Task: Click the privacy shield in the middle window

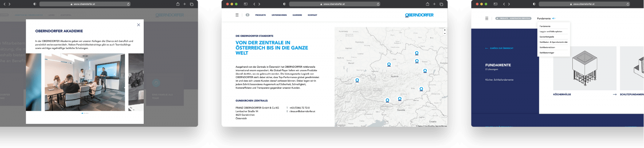Action: click(284, 4)
